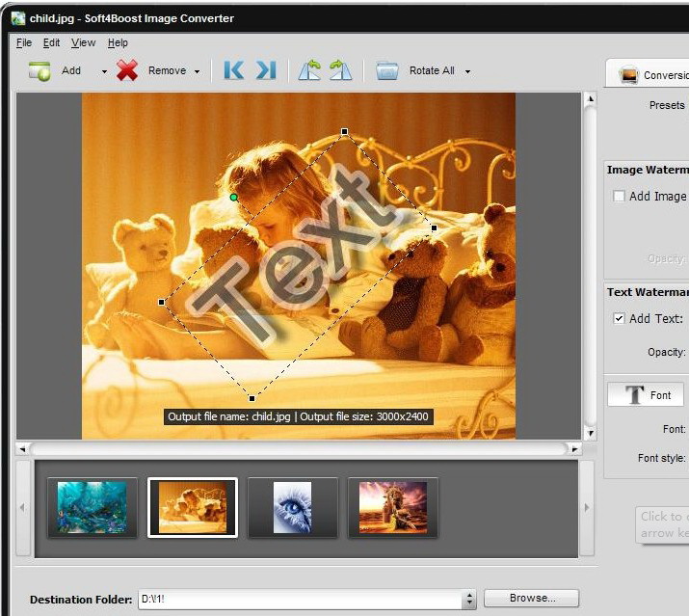The image size is (689, 616).
Task: Click the Rotate All folder icon
Action: click(387, 70)
